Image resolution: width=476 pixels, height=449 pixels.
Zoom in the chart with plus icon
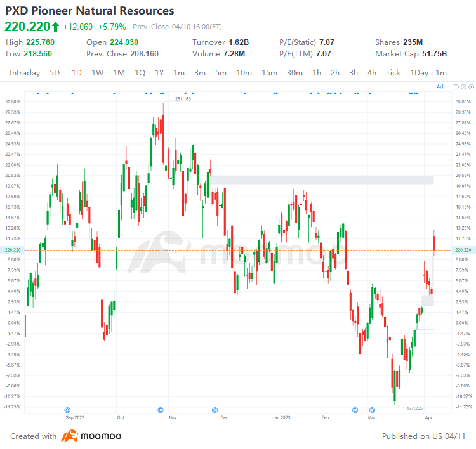coord(470,86)
